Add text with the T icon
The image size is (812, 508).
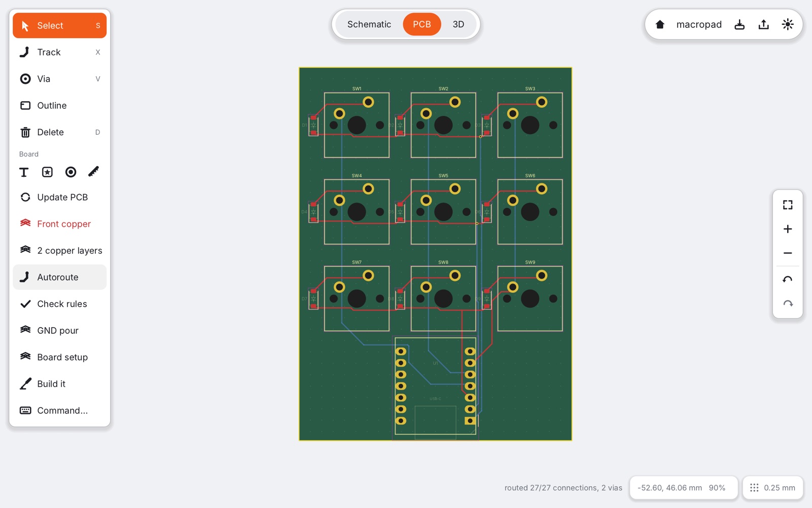[24, 172]
